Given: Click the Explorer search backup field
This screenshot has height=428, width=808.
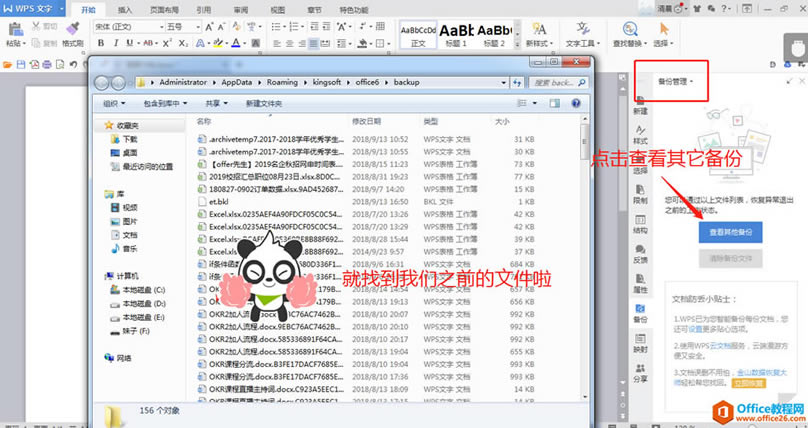Looking at the screenshot, I should (558, 82).
